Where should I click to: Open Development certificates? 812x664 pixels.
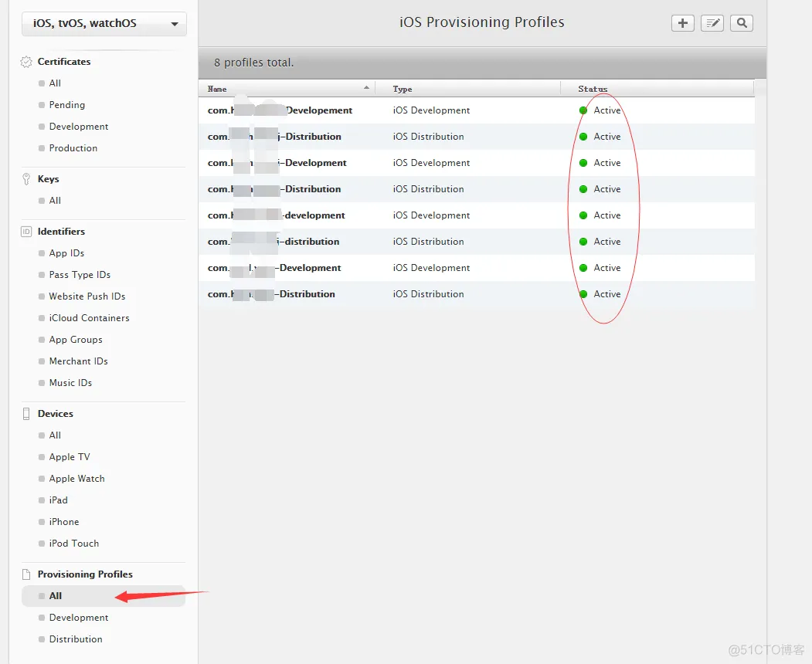(79, 127)
